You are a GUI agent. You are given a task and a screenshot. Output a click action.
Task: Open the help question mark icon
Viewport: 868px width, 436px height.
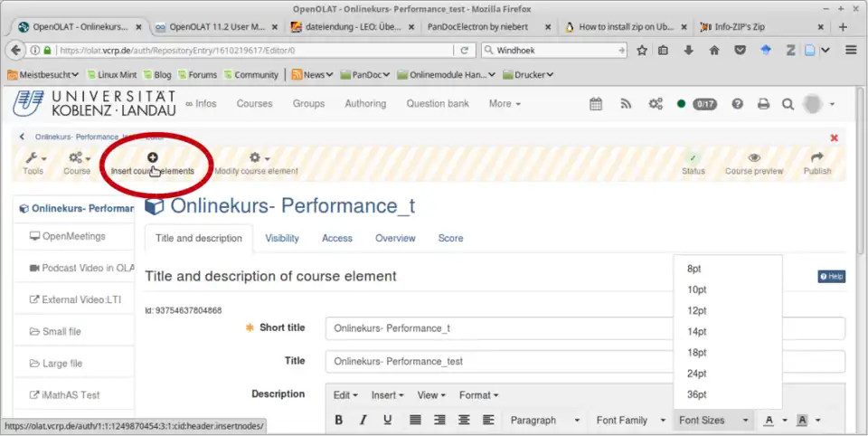pos(738,104)
